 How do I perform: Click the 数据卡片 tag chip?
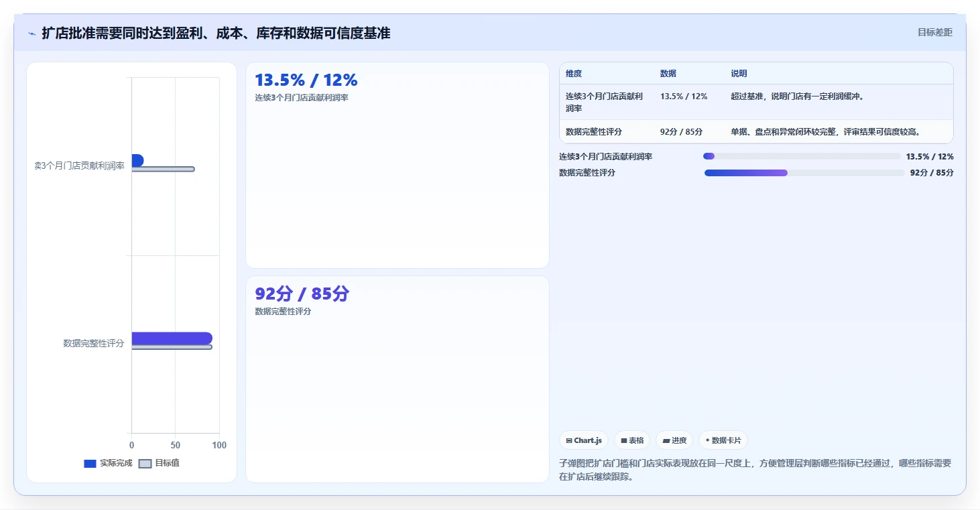(x=723, y=440)
